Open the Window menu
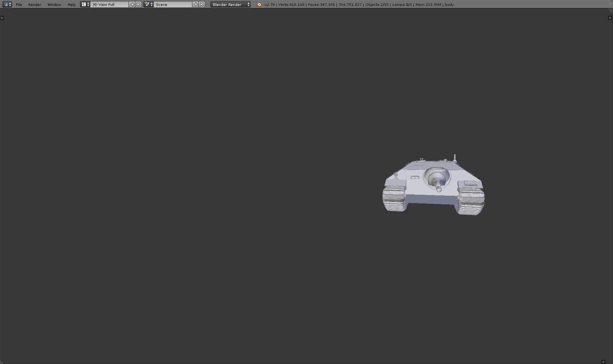The height and width of the screenshot is (364, 613). (54, 5)
